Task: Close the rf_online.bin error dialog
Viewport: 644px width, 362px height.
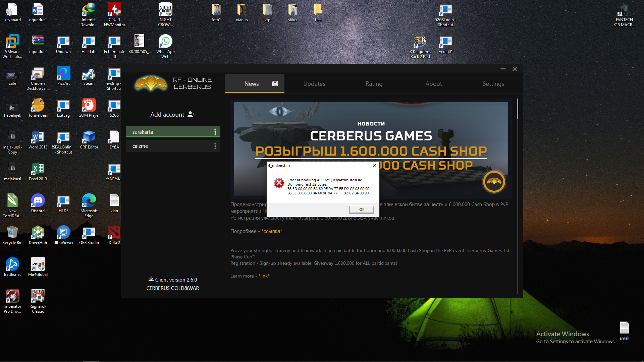Action: [374, 166]
